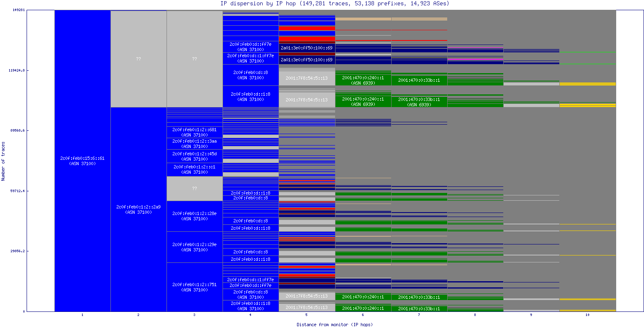Screen dimensions: 644x327
Task: Click 2c0f:feb0:d::8 block beside the top '??' block
Action: coord(251,75)
